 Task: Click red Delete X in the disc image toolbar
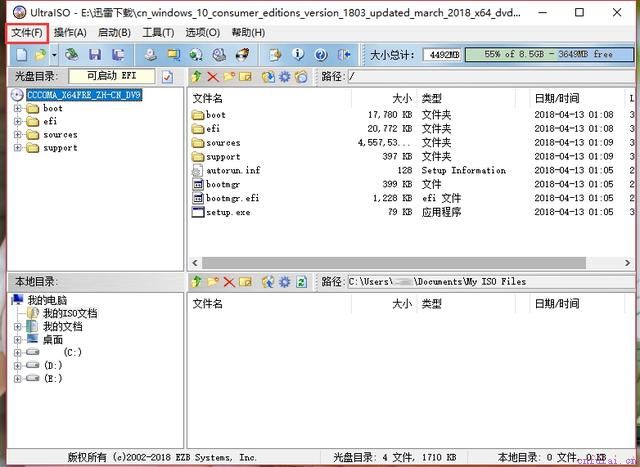coord(213,76)
